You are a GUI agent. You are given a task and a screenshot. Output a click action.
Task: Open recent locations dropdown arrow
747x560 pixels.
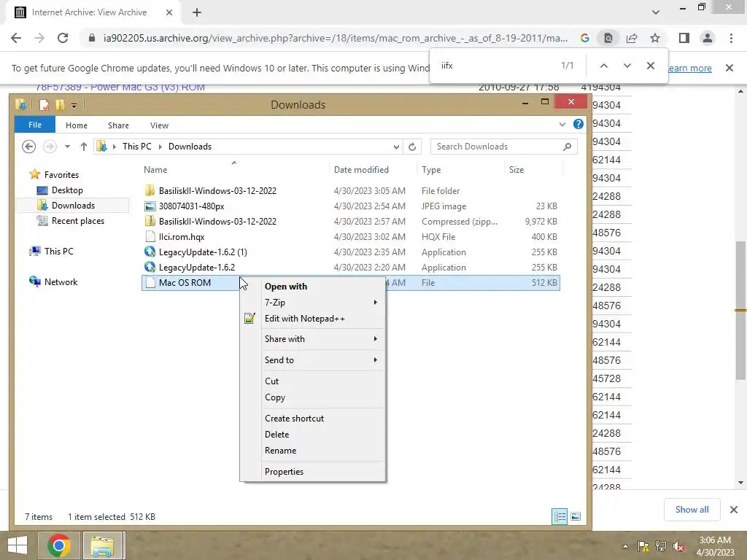tap(67, 147)
